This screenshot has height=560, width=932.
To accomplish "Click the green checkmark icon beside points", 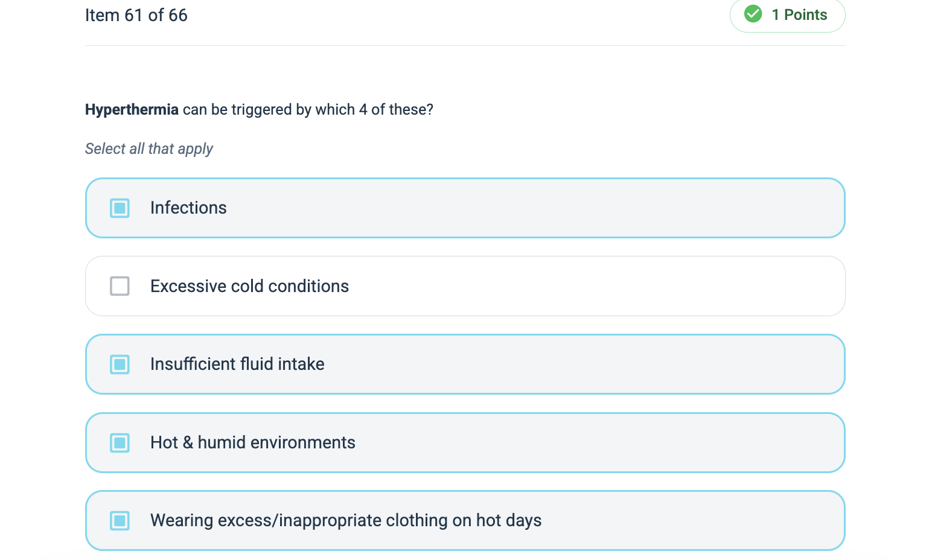I will click(x=753, y=14).
